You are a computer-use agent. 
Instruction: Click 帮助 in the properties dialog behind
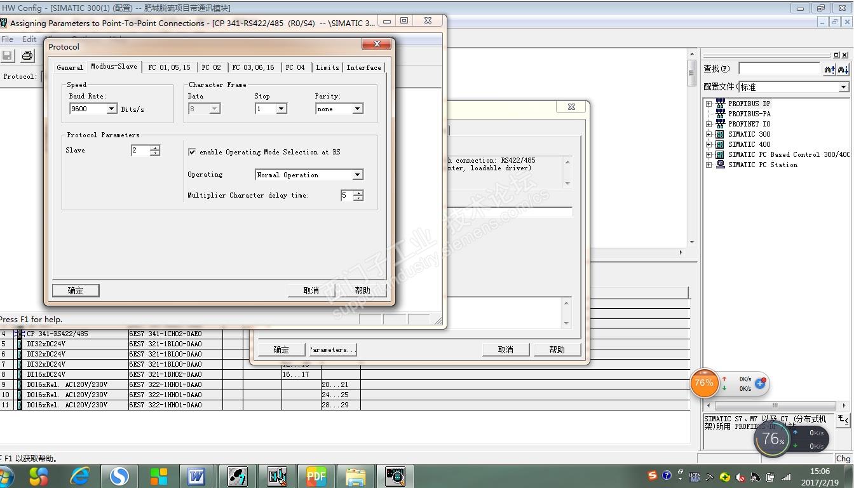pyautogui.click(x=557, y=349)
